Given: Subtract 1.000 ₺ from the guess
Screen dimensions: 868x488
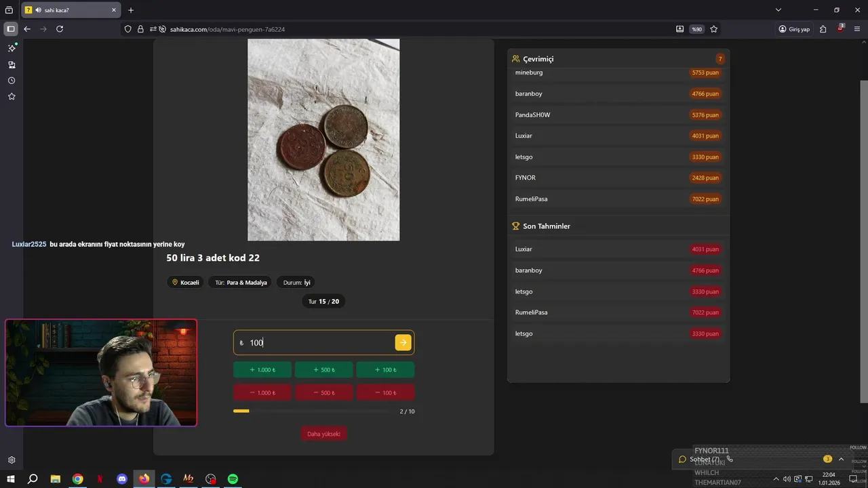Looking at the screenshot, I should [262, 392].
